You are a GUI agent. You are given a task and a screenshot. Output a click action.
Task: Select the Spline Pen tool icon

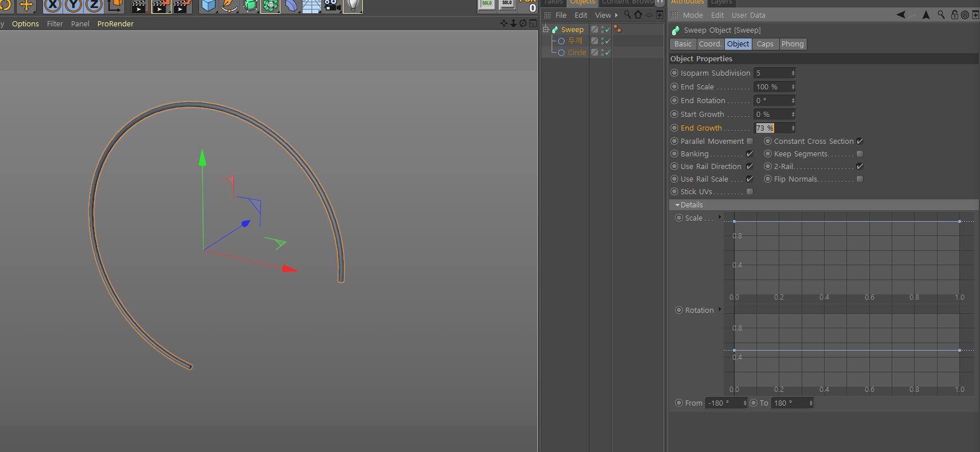pos(229,6)
